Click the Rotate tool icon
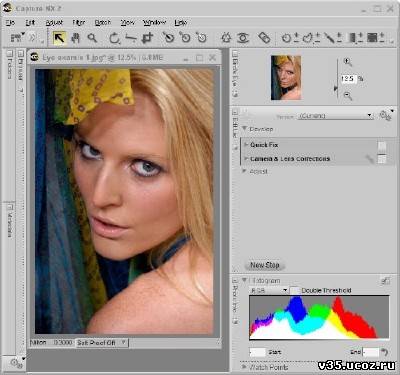 click(x=114, y=38)
